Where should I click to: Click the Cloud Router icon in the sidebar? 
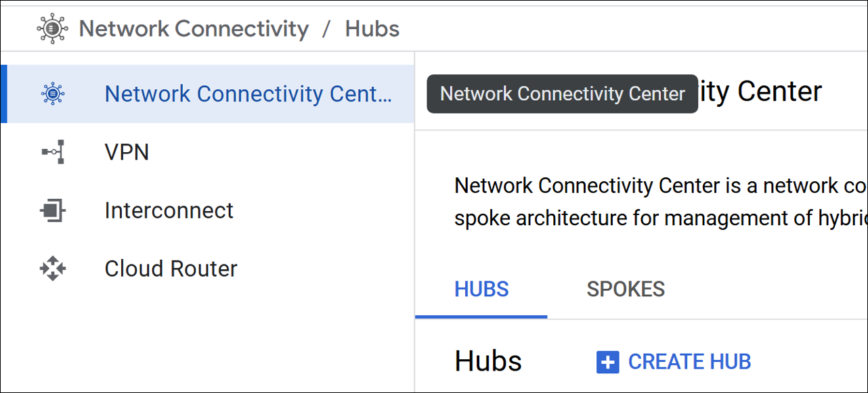(x=53, y=268)
